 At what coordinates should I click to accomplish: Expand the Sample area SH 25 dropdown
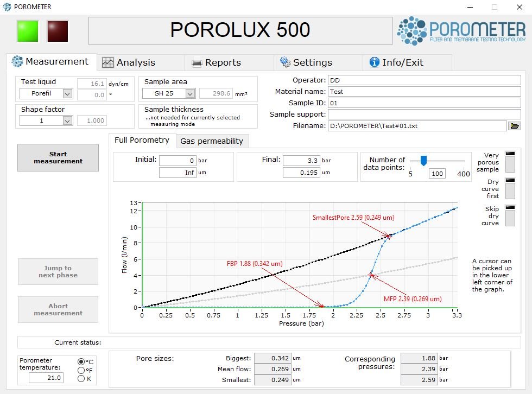tap(191, 93)
